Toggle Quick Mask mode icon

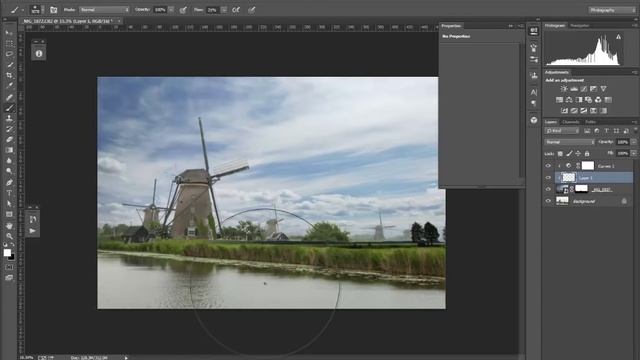[x=9, y=267]
